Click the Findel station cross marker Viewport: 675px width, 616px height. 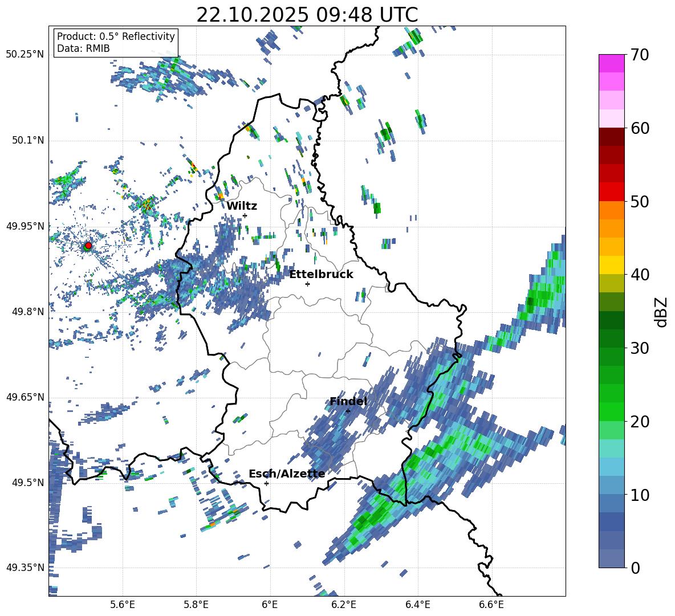point(348,411)
